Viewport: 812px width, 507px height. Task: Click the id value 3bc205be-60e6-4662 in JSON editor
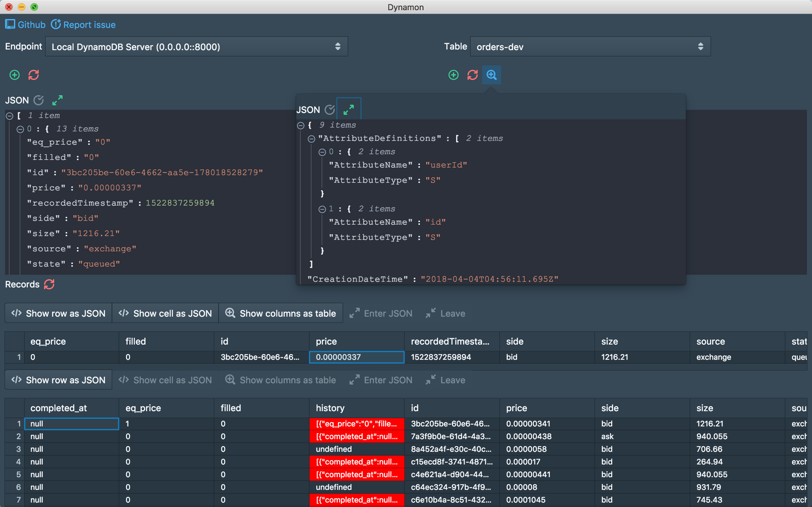click(162, 172)
